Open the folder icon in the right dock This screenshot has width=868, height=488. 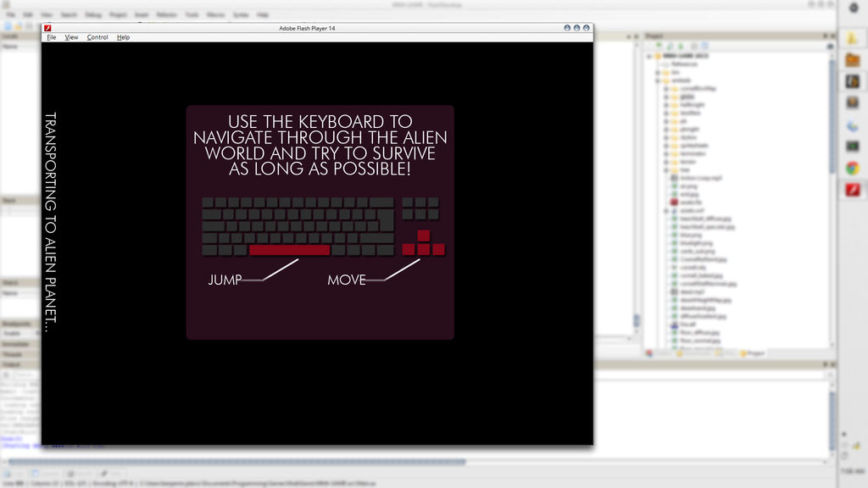point(852,60)
